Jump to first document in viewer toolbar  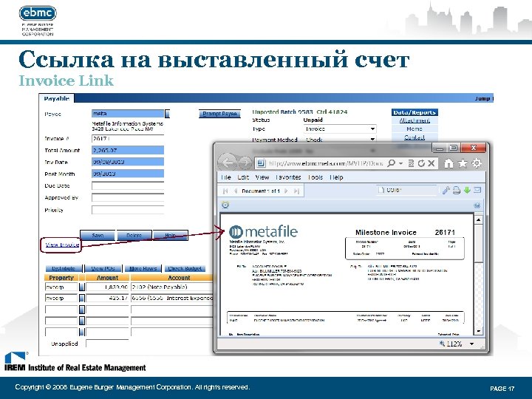[x=225, y=191]
